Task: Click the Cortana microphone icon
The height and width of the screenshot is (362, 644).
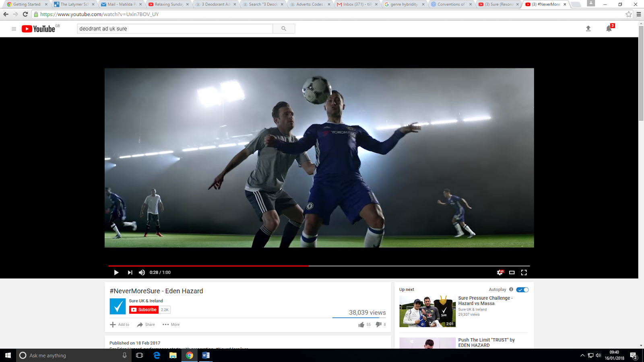Action: point(124,355)
